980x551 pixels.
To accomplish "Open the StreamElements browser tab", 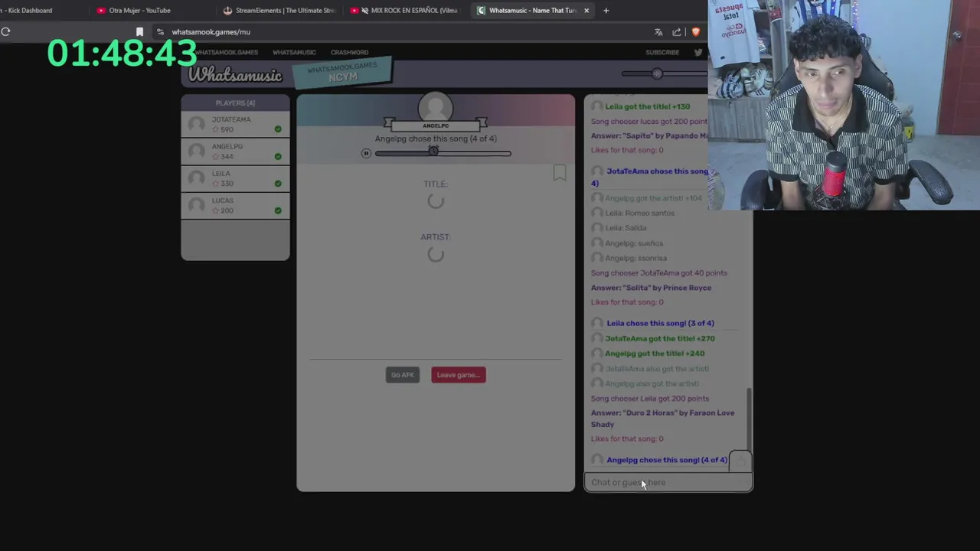I will tap(279, 11).
